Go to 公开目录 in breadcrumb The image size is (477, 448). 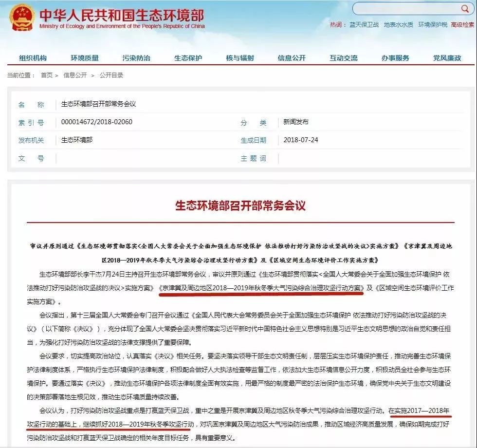coord(111,75)
